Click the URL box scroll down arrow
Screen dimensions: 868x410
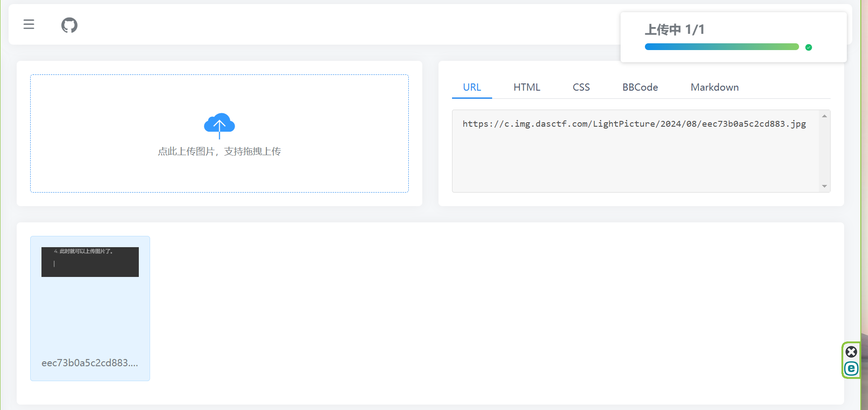824,186
